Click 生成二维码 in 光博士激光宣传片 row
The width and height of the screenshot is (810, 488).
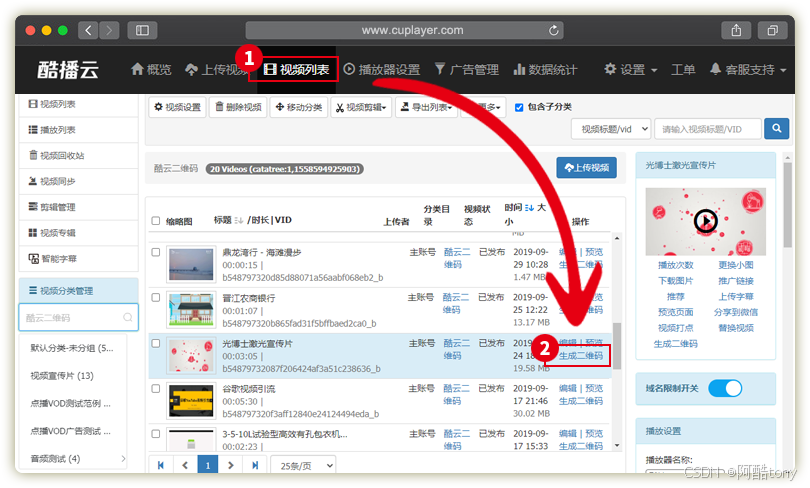(581, 356)
